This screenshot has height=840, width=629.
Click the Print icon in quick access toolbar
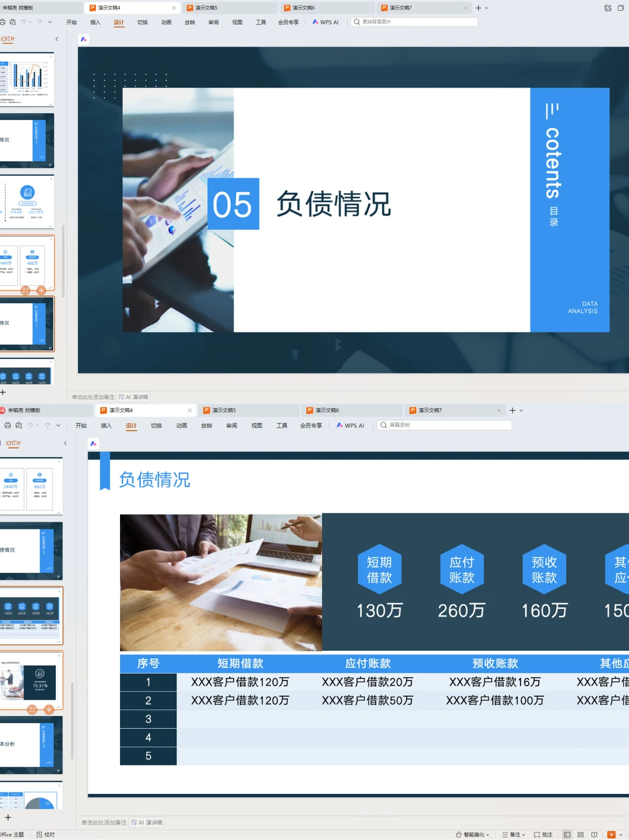coord(8,425)
